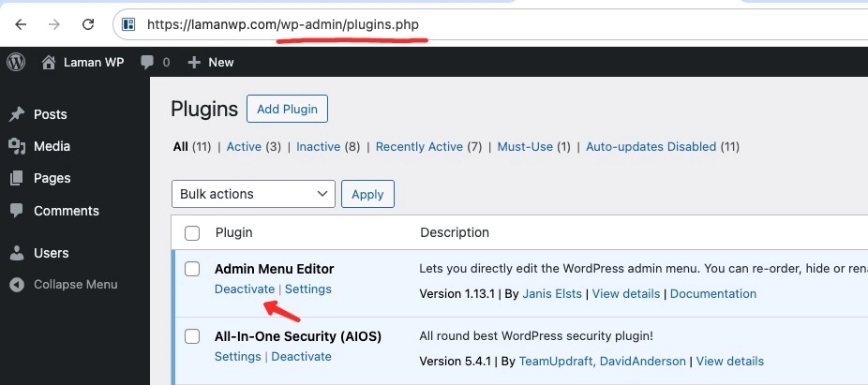The image size is (868, 385).
Task: Click the Posts pin icon in sidebar
Action: point(17,114)
